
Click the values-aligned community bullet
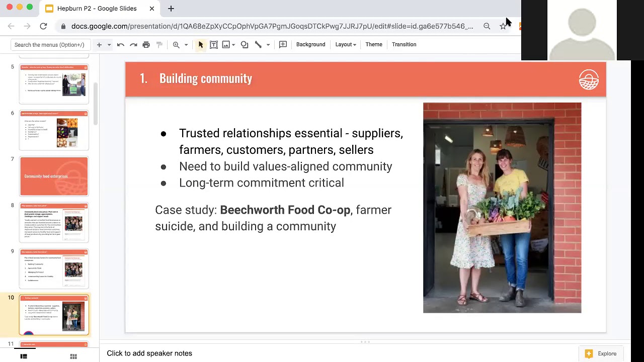pyautogui.click(x=285, y=166)
